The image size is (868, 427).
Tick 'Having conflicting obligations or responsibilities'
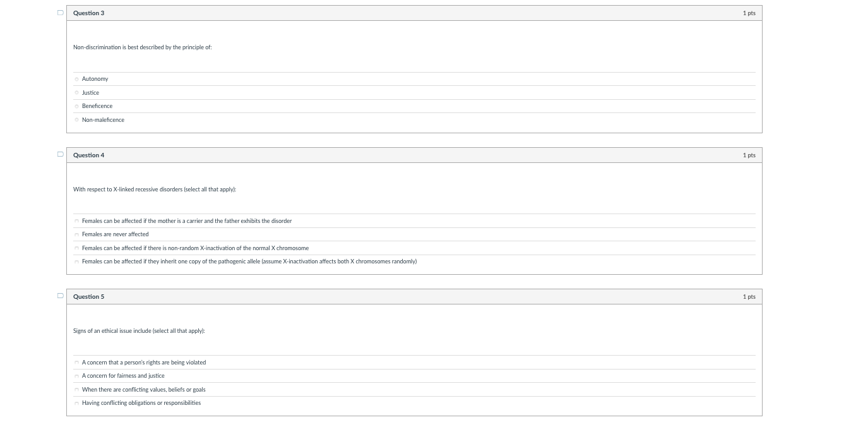77,403
